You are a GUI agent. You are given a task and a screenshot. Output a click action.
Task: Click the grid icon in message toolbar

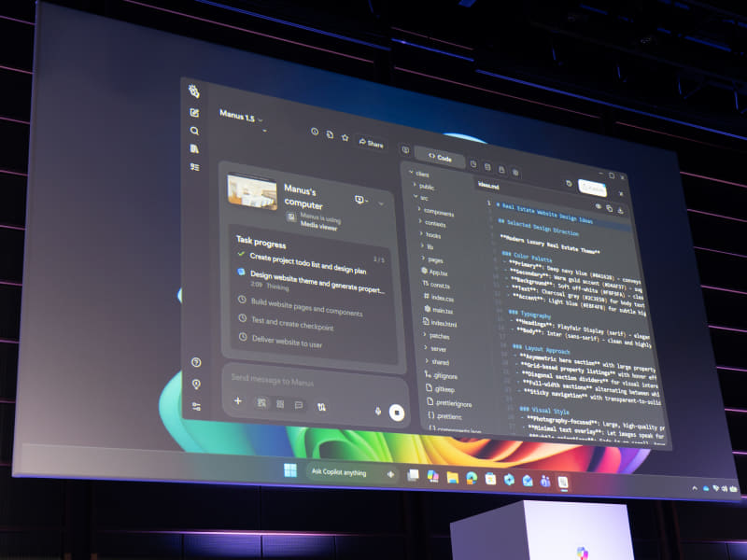click(x=280, y=404)
